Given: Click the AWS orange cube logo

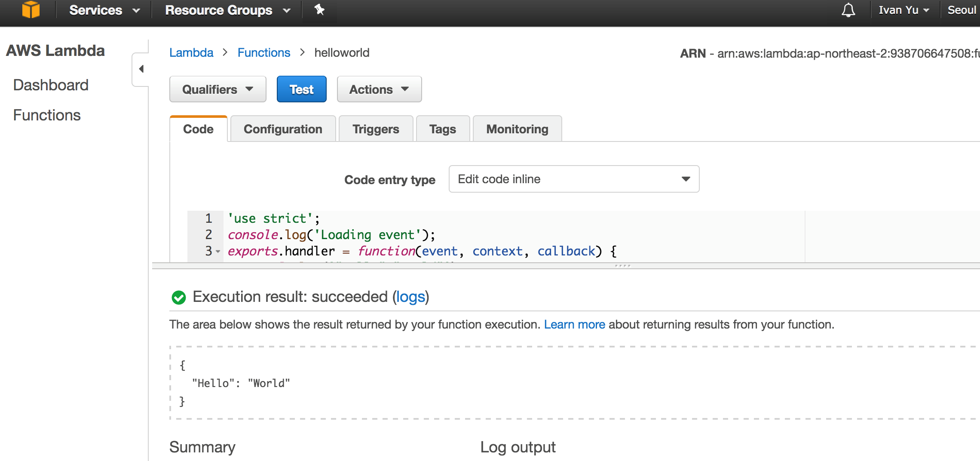Looking at the screenshot, I should coord(31,9).
